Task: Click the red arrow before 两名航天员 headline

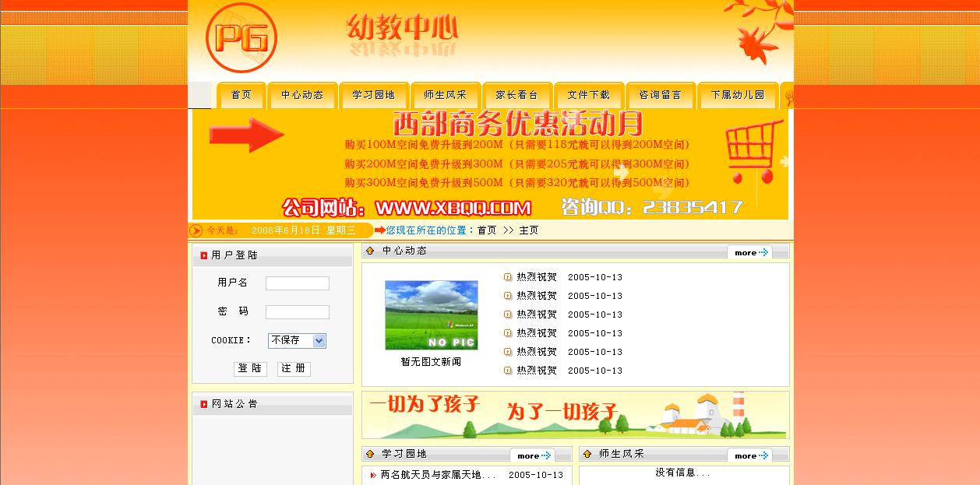Action: pos(372,475)
